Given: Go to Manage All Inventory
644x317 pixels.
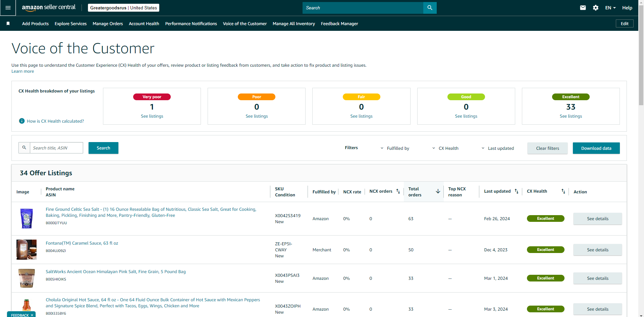Looking at the screenshot, I should (294, 23).
